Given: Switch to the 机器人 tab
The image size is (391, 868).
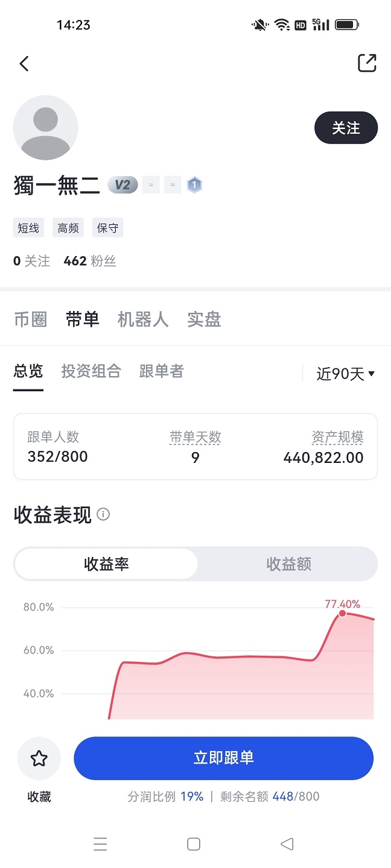Looking at the screenshot, I should [142, 319].
